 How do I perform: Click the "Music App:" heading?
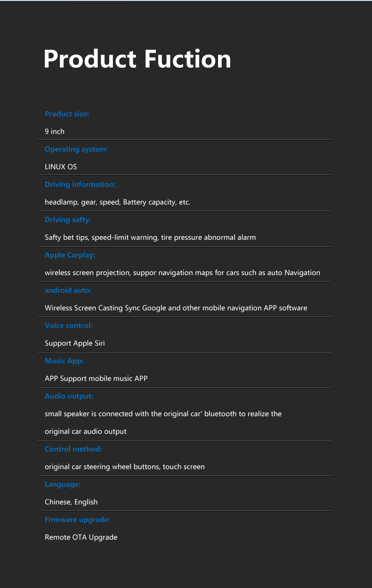tap(64, 361)
